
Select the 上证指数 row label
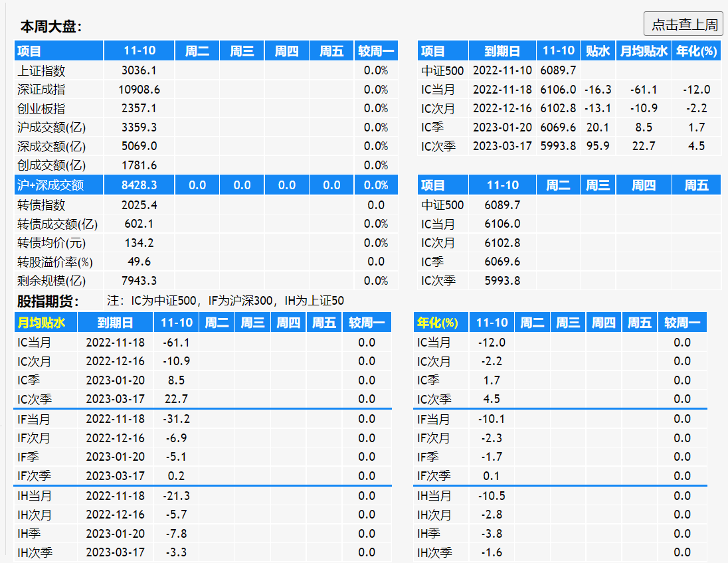[x=41, y=71]
